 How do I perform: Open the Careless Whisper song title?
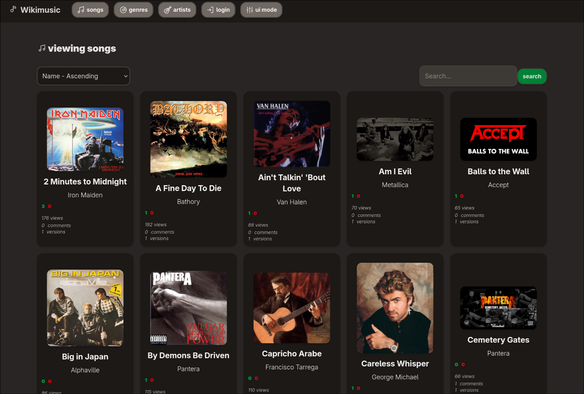[395, 364]
